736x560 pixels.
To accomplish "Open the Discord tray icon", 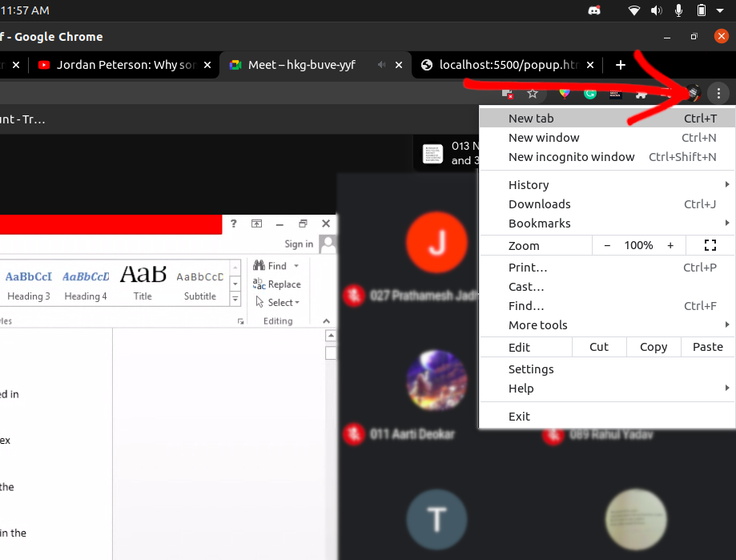I will [x=594, y=10].
